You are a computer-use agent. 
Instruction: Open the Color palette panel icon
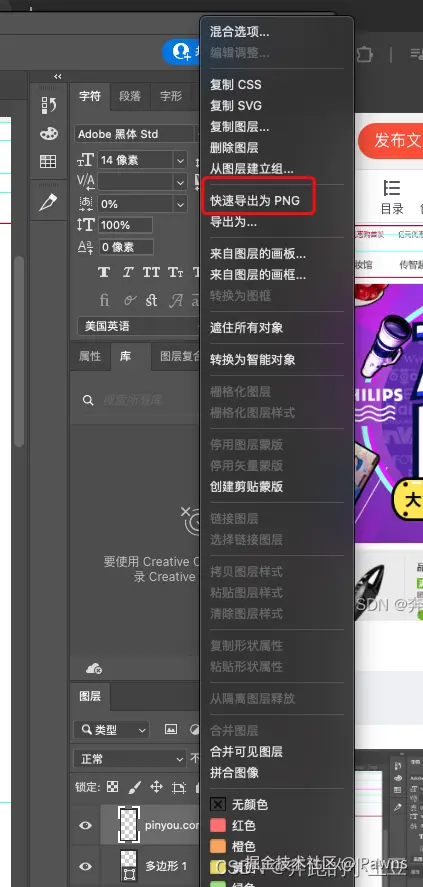pos(49,134)
